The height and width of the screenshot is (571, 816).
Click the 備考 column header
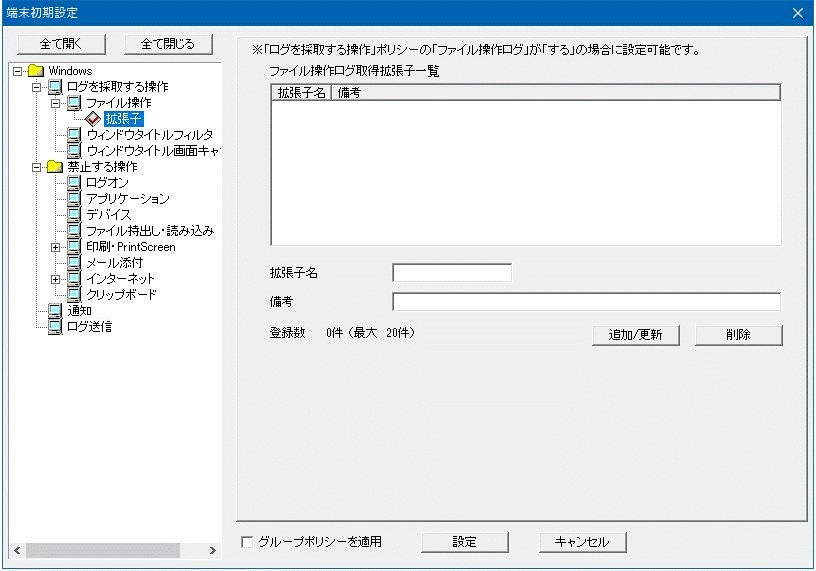[556, 93]
